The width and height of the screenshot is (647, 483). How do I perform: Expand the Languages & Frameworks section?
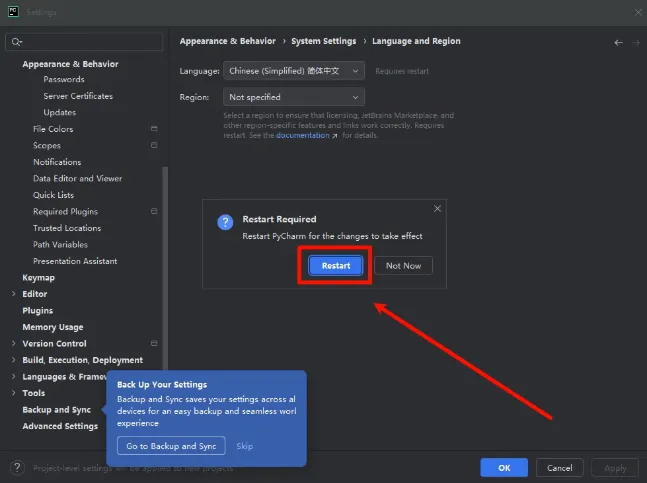14,376
